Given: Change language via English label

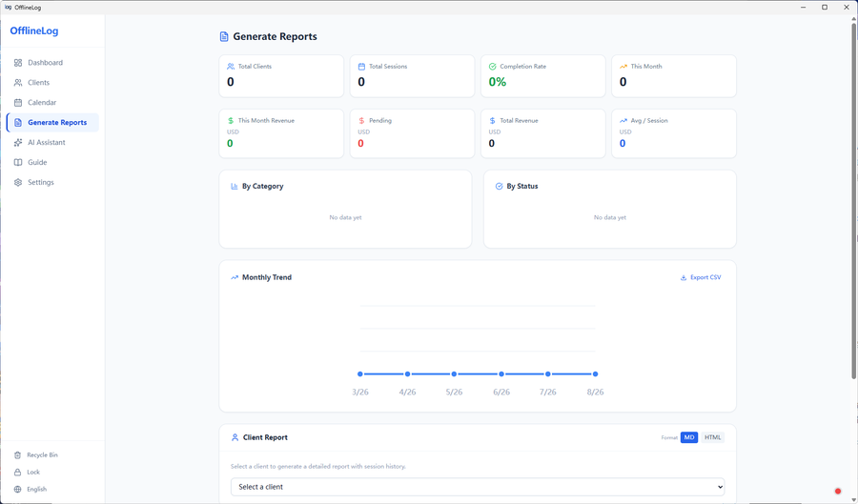Looking at the screenshot, I should pyautogui.click(x=36, y=490).
